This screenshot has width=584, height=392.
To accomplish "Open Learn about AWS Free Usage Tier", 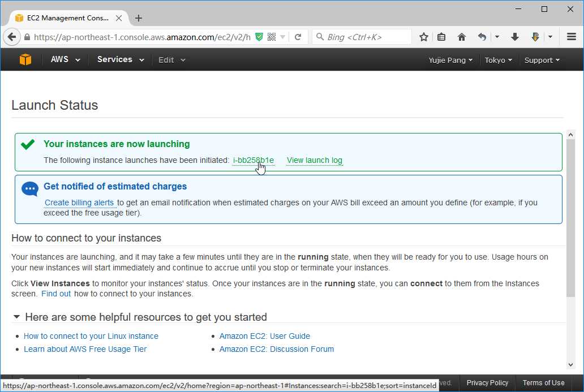I will [85, 349].
